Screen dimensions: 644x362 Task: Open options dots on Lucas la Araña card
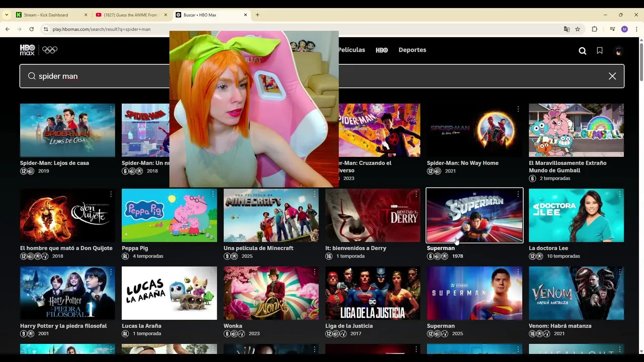(213, 272)
